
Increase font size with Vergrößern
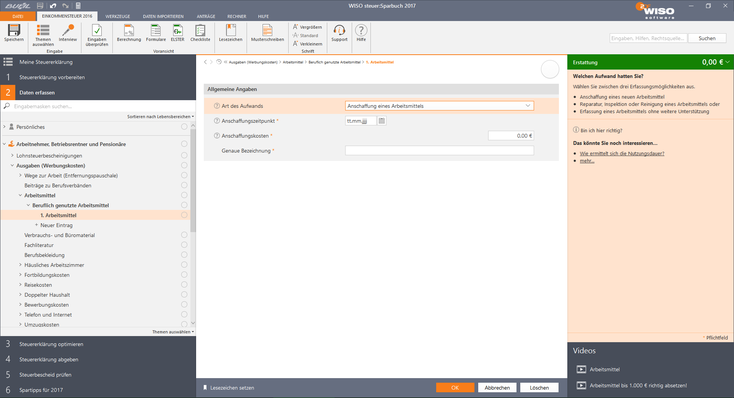click(x=307, y=27)
